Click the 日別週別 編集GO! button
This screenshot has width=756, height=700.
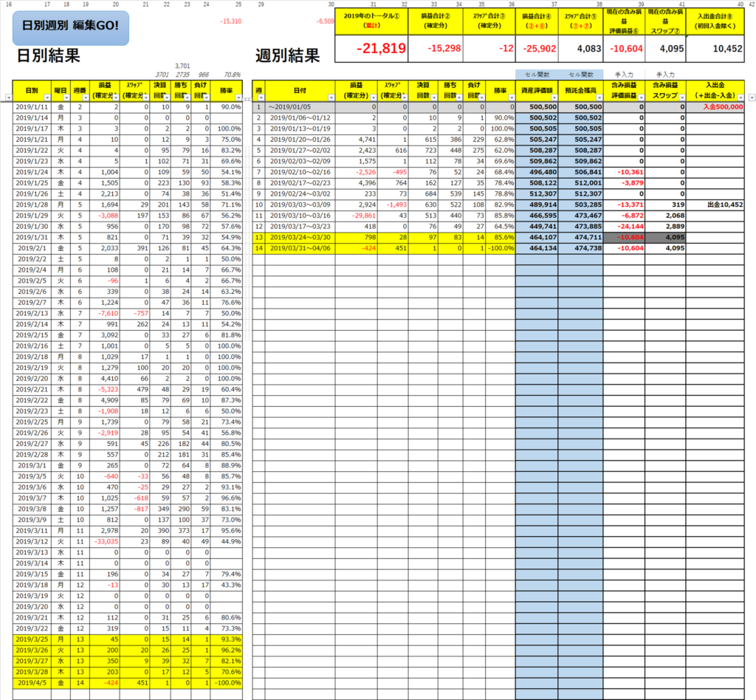pos(70,26)
